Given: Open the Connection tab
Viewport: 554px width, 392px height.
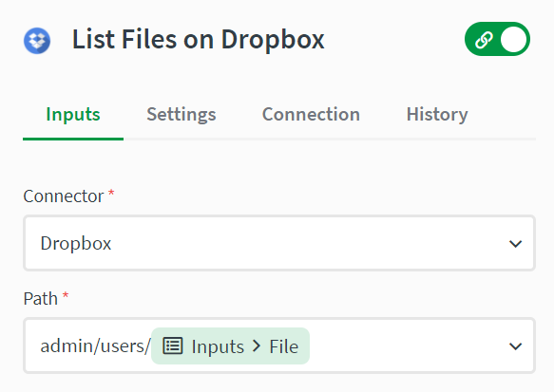Looking at the screenshot, I should click(311, 114).
